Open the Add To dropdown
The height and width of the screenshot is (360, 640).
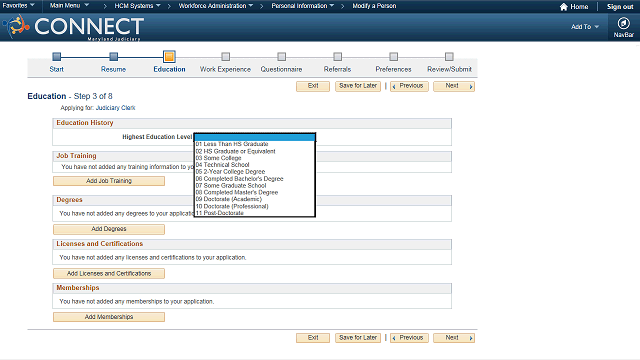(x=585, y=27)
